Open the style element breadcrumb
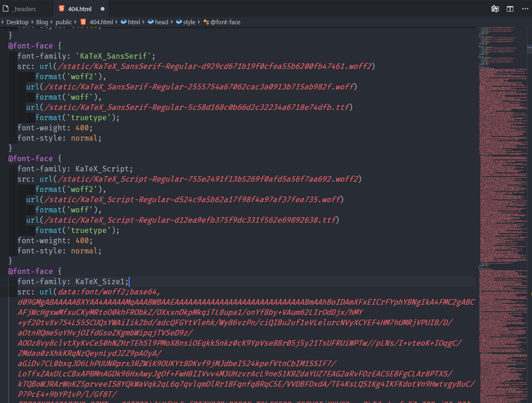The image size is (532, 403). click(x=189, y=22)
